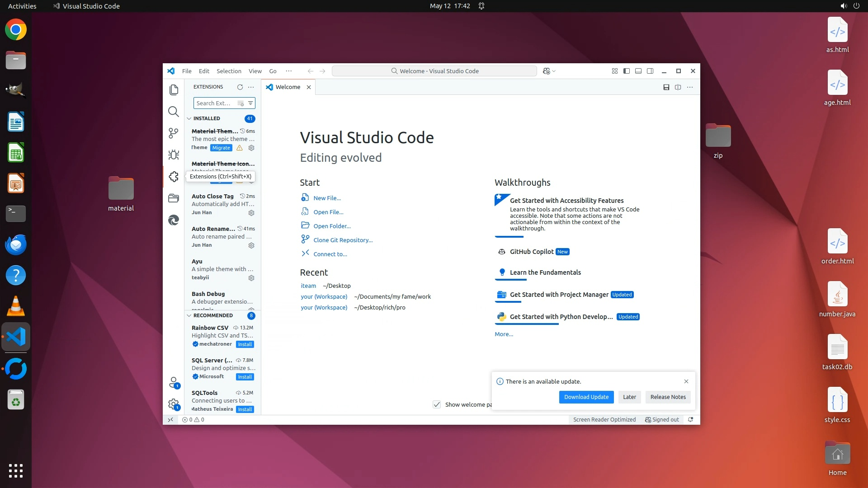Open the Project Manager folder icon
Screen dimensions: 868x488
pyautogui.click(x=174, y=198)
